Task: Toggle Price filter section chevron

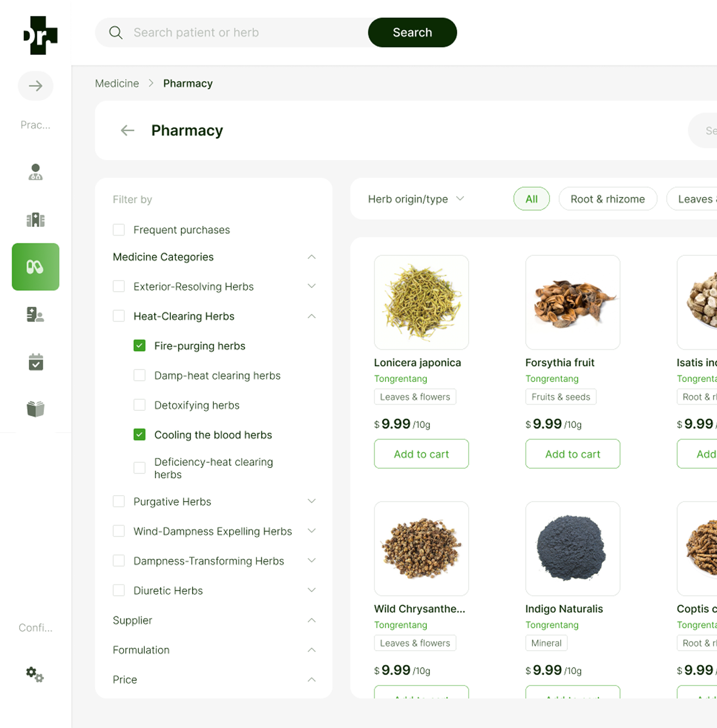Action: tap(311, 680)
